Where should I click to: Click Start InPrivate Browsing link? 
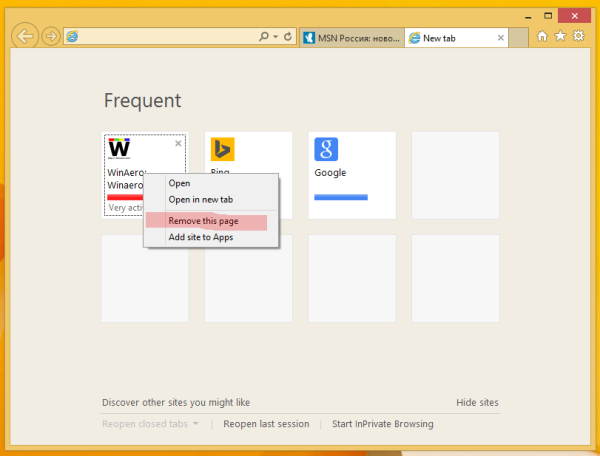click(383, 424)
